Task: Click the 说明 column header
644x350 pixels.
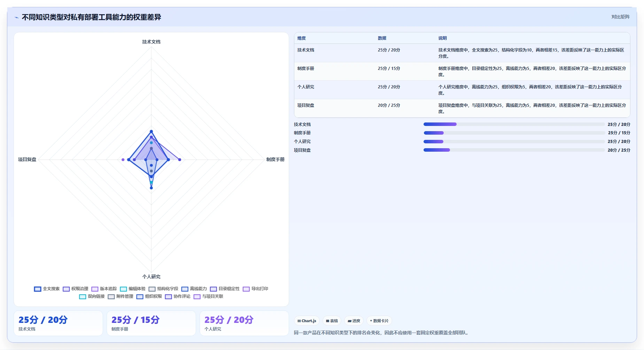Action: pos(442,38)
